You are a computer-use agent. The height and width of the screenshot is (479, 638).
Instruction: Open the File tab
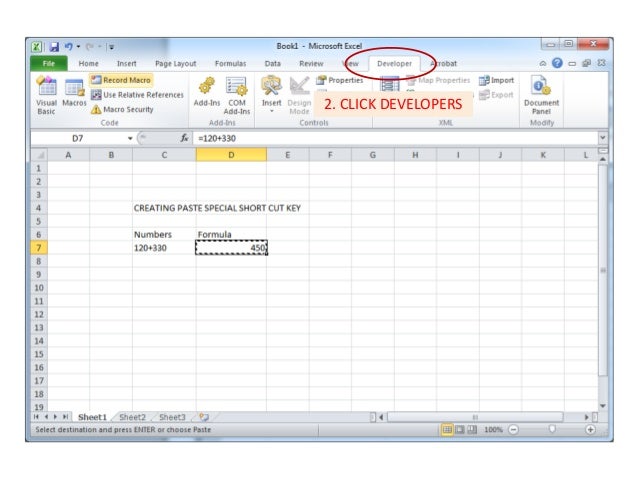49,63
